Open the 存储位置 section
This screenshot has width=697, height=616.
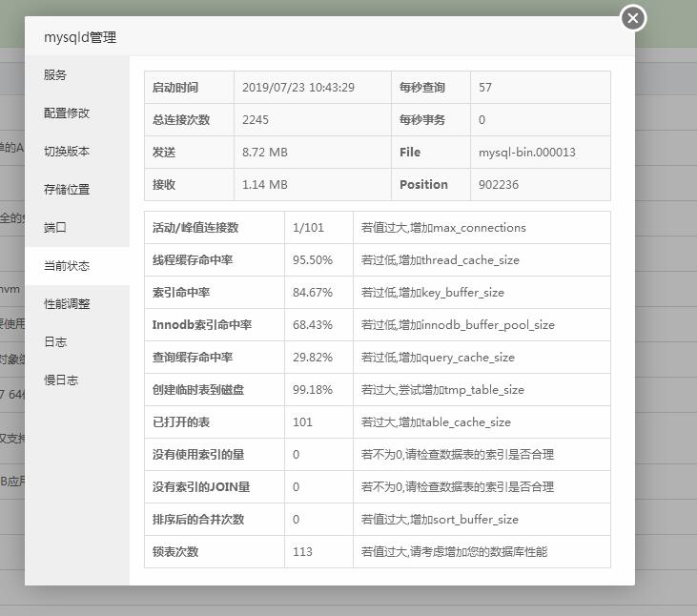pyautogui.click(x=67, y=190)
